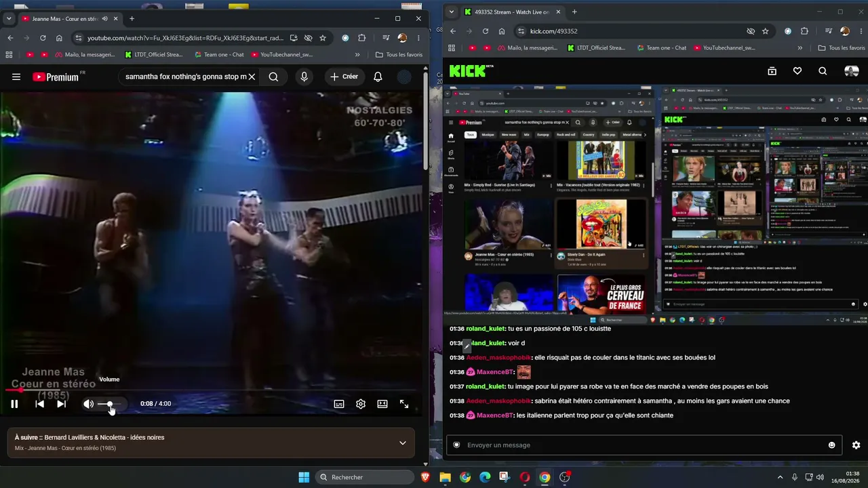This screenshot has width=868, height=488.
Task: Open 'Tous les favoris' folder in Kick window
Action: point(842,48)
